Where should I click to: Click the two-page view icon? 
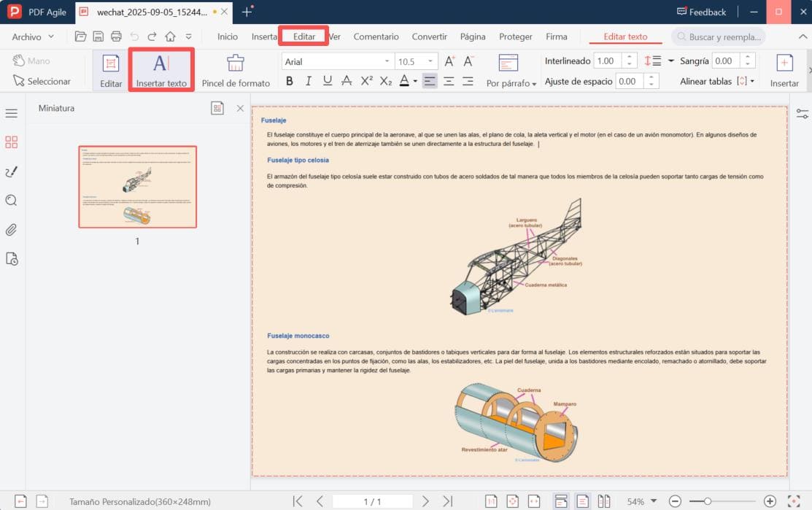tap(604, 501)
